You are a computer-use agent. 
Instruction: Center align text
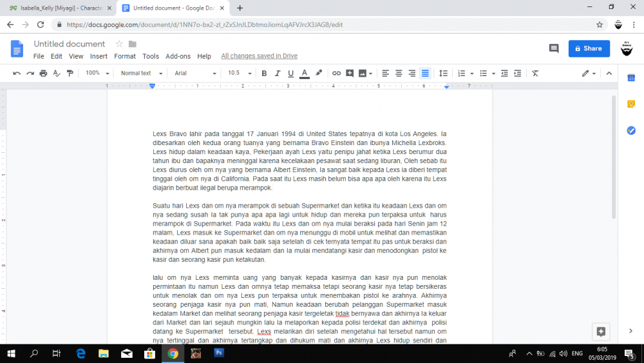[399, 73]
